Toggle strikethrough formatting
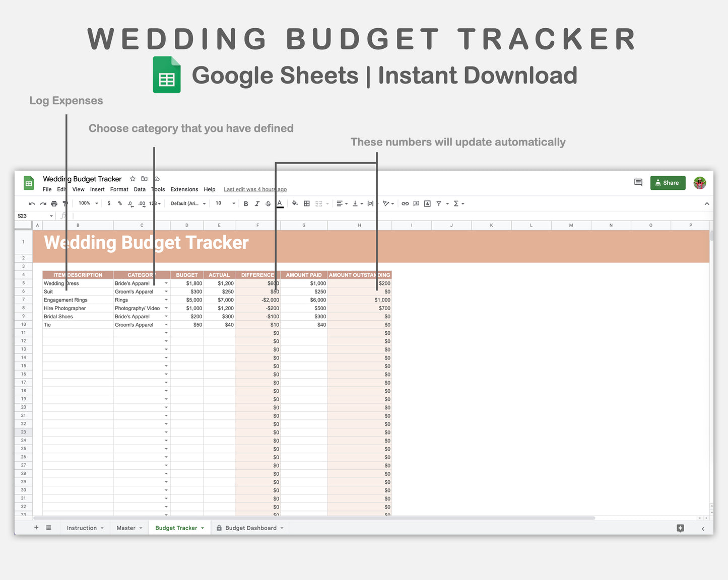Image resolution: width=728 pixels, height=580 pixels. point(269,203)
